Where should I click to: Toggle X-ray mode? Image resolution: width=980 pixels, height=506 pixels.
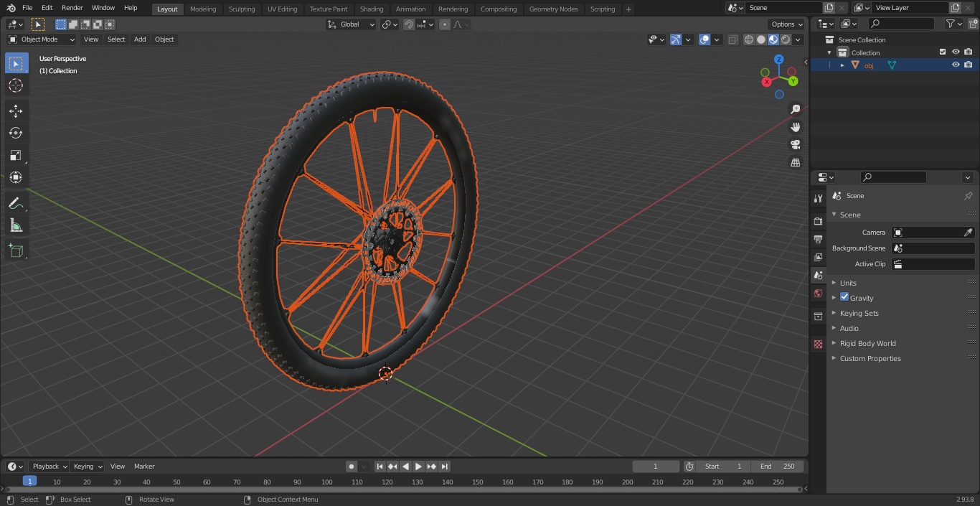point(732,39)
